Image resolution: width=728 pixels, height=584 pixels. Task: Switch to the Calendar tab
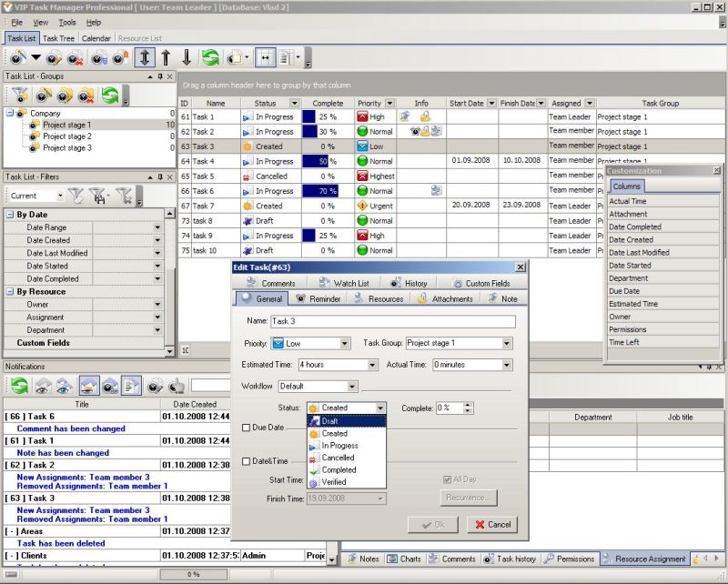(x=96, y=38)
